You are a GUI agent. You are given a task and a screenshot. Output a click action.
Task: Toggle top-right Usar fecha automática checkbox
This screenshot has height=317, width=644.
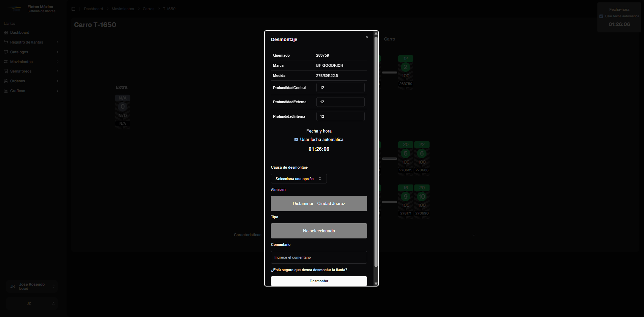[x=601, y=16]
